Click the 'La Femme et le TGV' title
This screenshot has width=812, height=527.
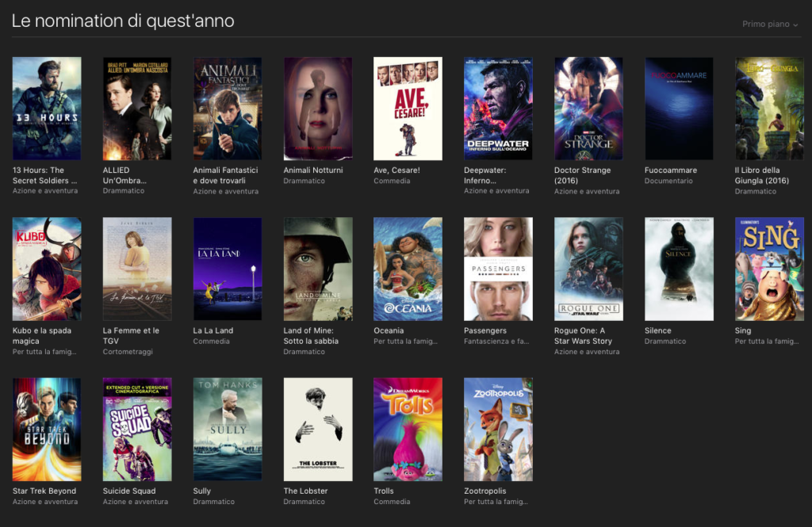tap(131, 335)
